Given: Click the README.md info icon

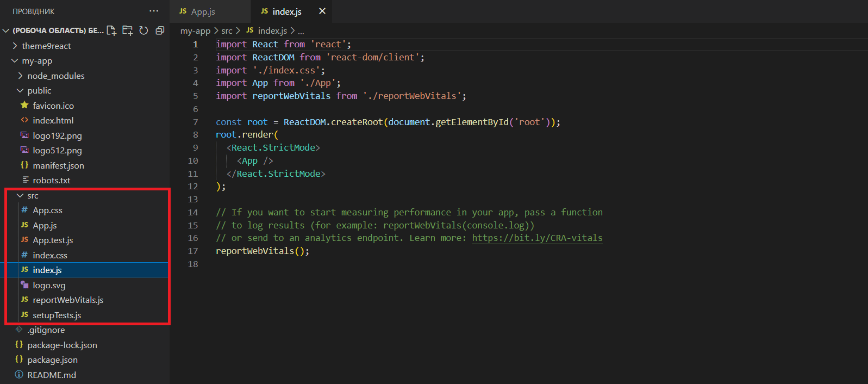Looking at the screenshot, I should (x=19, y=375).
